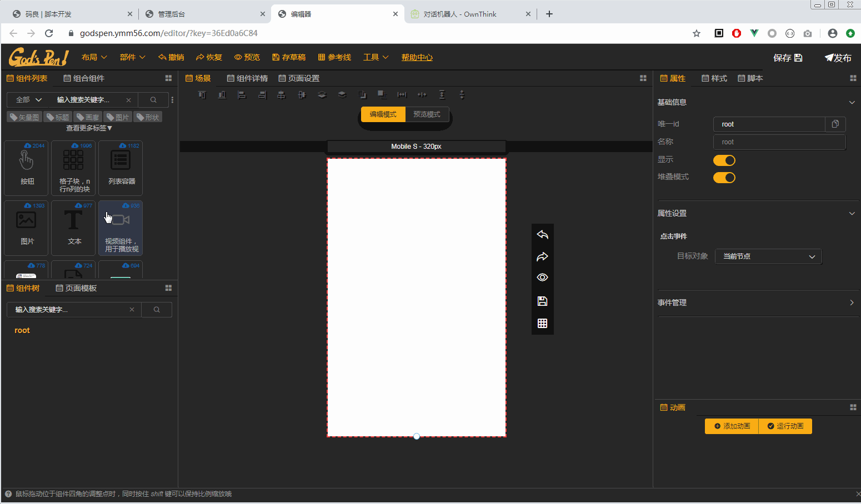This screenshot has height=504, width=861.
Task: Switch to the 脚本 tab
Action: [x=750, y=78]
